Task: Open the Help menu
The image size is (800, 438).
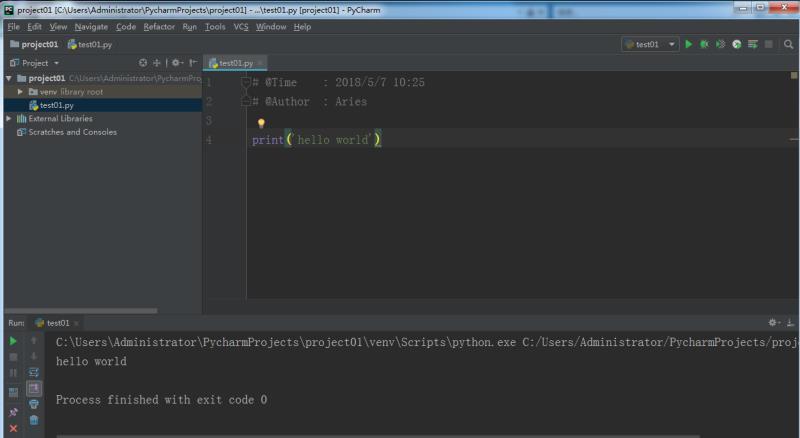Action: (302, 27)
